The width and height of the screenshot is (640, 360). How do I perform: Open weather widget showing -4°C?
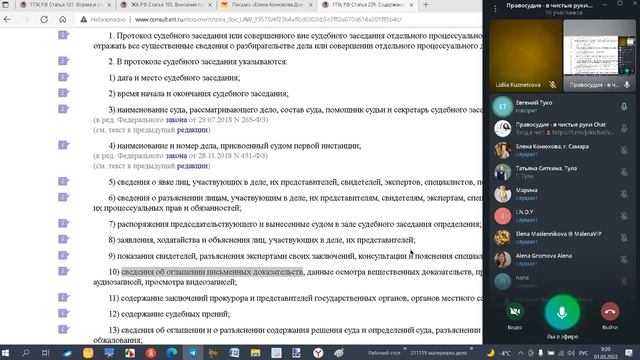tap(499, 353)
